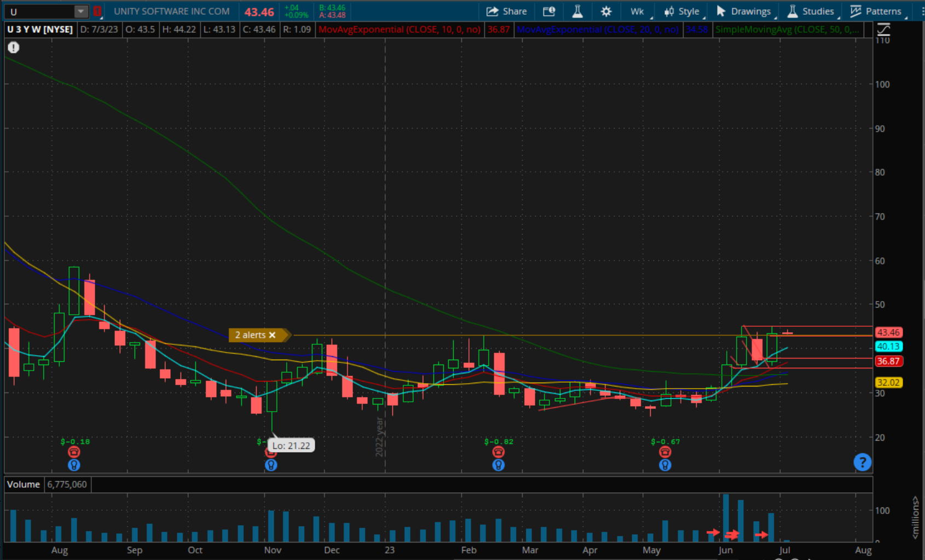This screenshot has height=560, width=925.
Task: Click the 43.46 last price axis label
Action: coord(888,332)
